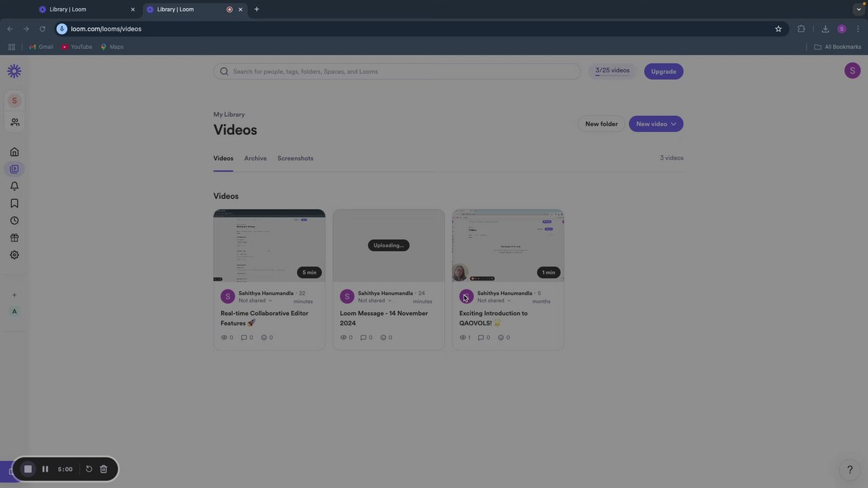Open the Chrome three-dot menu

pos(858,28)
